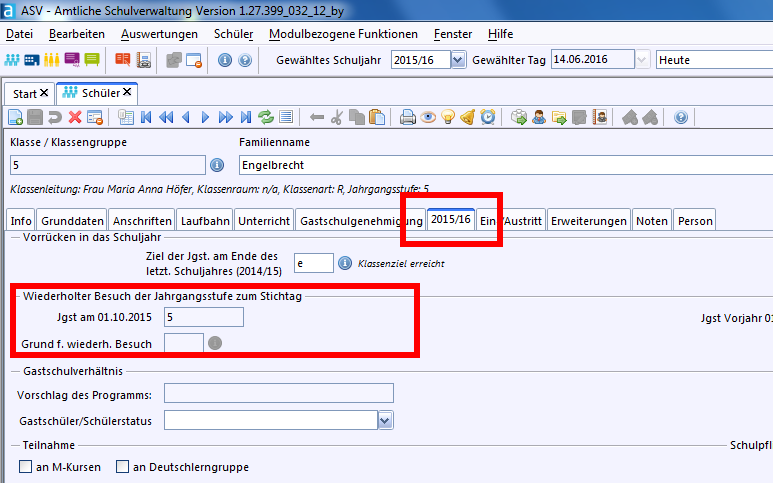Image resolution: width=773 pixels, height=483 pixels.
Task: Click the blue info icon in main toolbar
Action: [x=225, y=60]
